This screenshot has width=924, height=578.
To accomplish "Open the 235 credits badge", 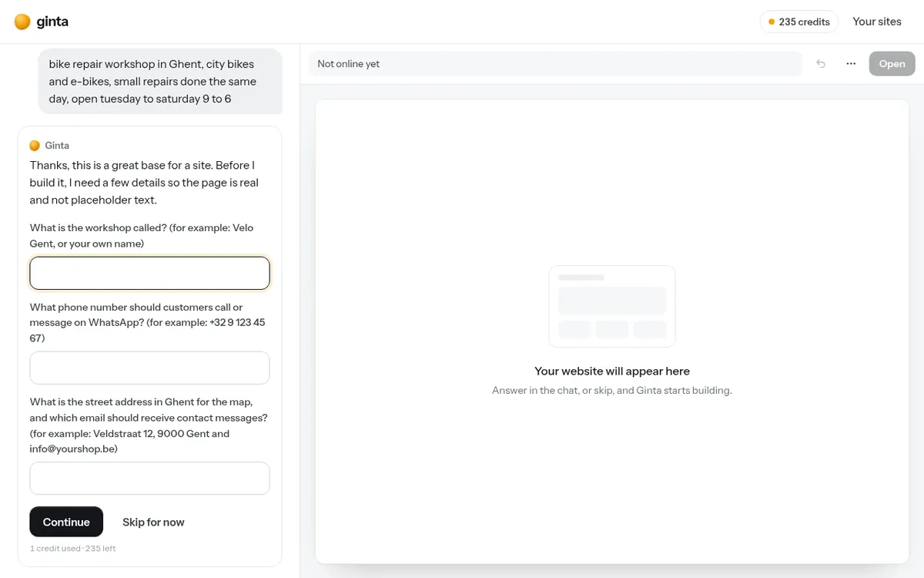I will tap(799, 22).
